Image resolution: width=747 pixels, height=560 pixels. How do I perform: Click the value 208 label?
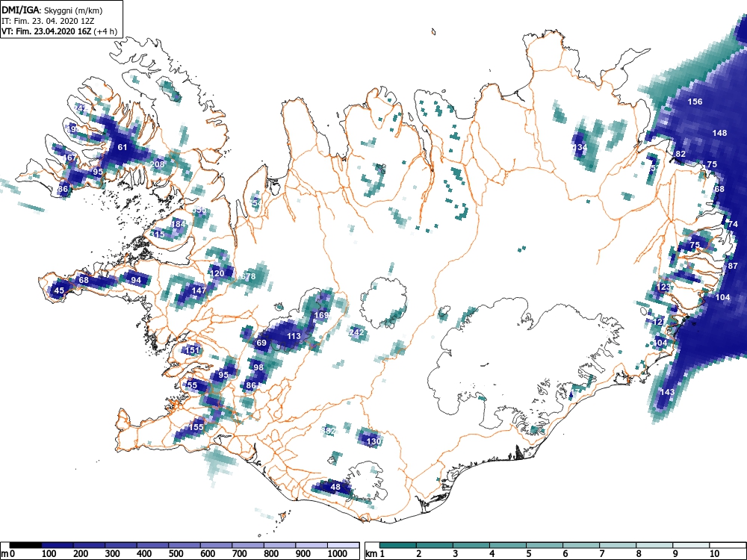click(157, 164)
